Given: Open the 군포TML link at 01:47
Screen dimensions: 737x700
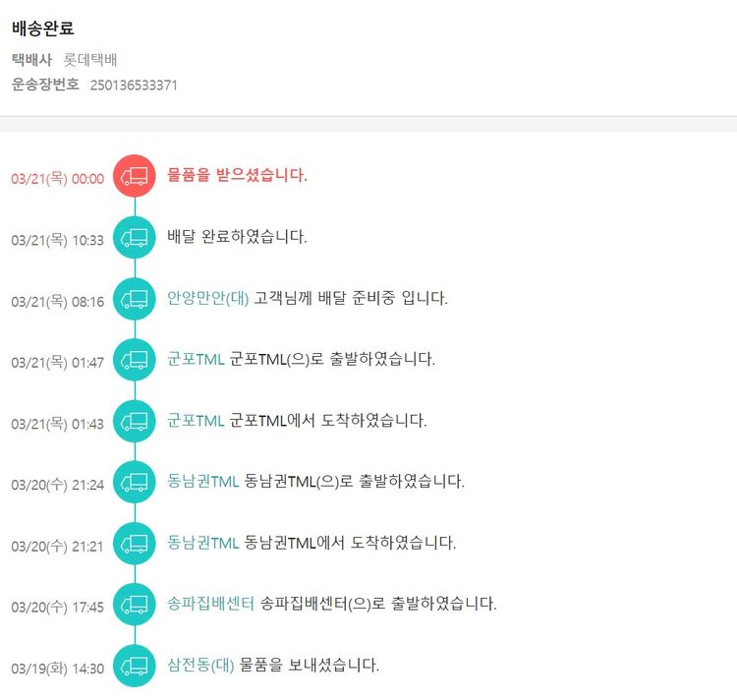Looking at the screenshot, I should (x=197, y=359).
